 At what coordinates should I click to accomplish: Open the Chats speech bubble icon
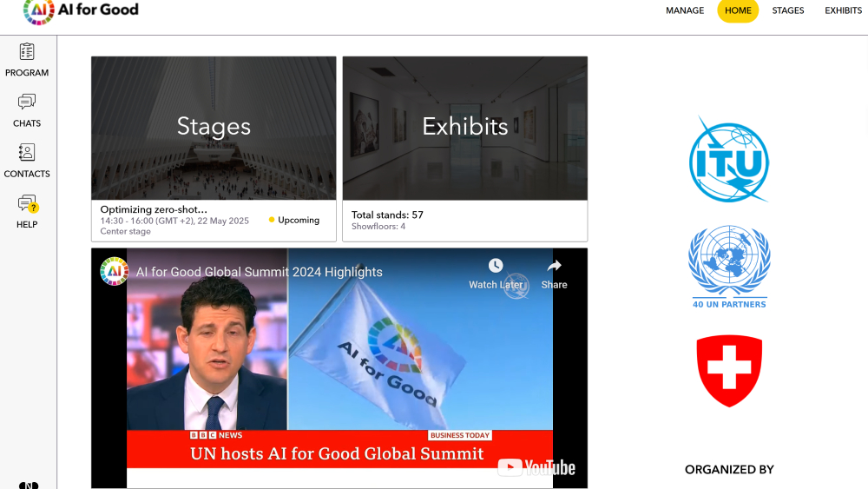point(27,102)
